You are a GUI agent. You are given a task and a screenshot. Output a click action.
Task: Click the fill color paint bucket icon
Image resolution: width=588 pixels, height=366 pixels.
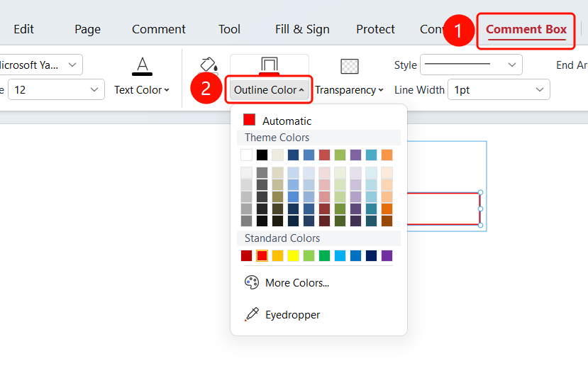pyautogui.click(x=209, y=65)
